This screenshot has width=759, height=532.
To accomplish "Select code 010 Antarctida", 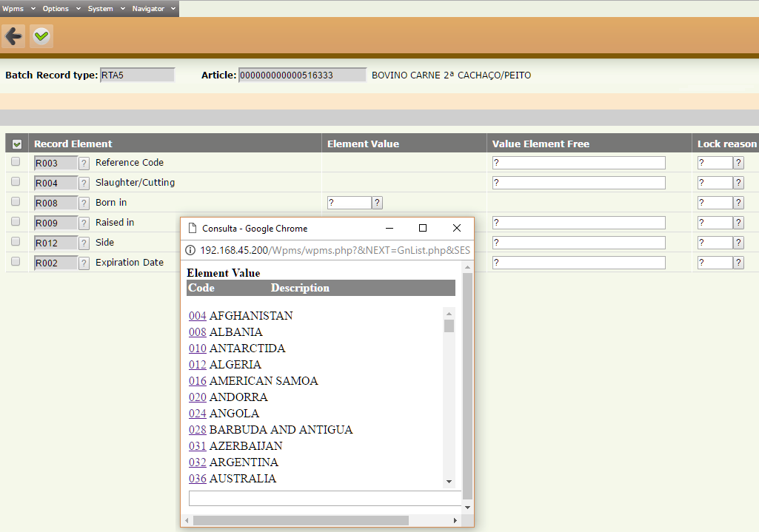I will click(198, 349).
